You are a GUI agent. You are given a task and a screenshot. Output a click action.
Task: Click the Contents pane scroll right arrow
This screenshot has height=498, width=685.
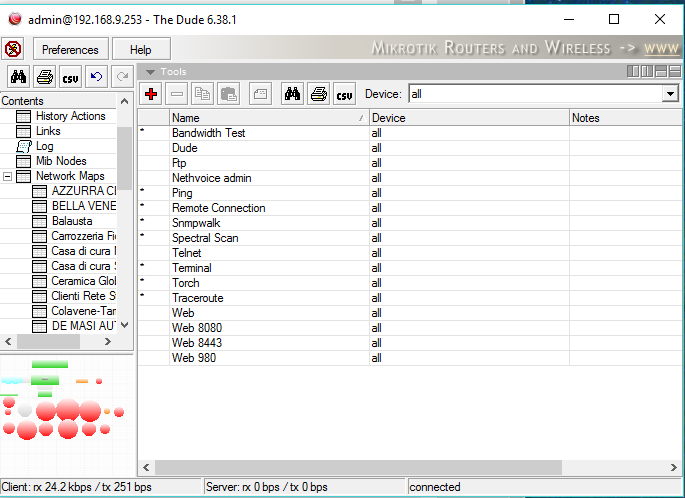[108, 342]
